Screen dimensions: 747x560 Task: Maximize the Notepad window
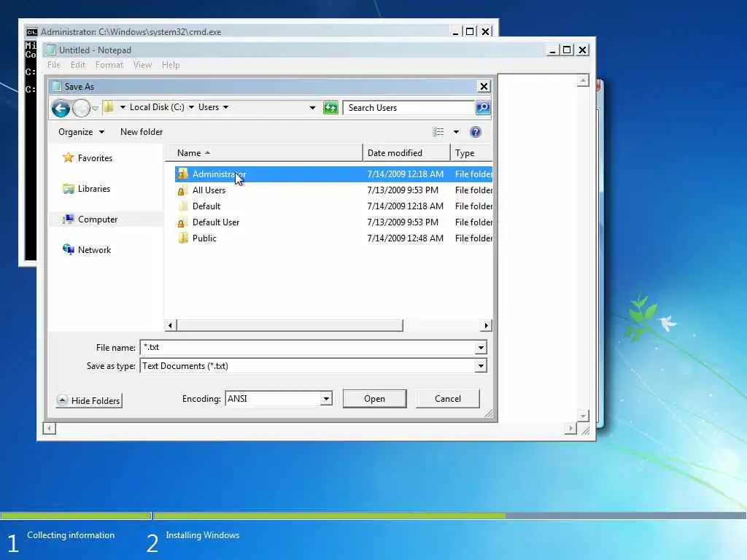[x=567, y=50]
